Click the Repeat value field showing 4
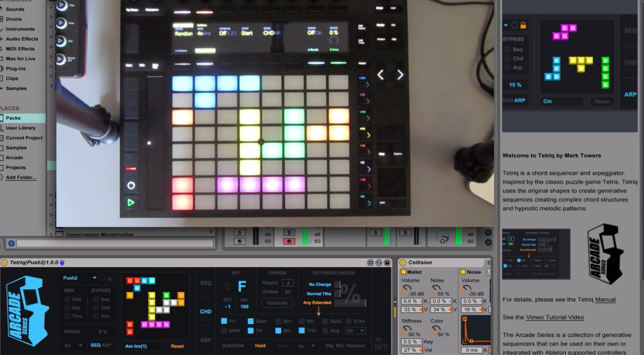Screen dimensions: 644x355 pos(288,283)
